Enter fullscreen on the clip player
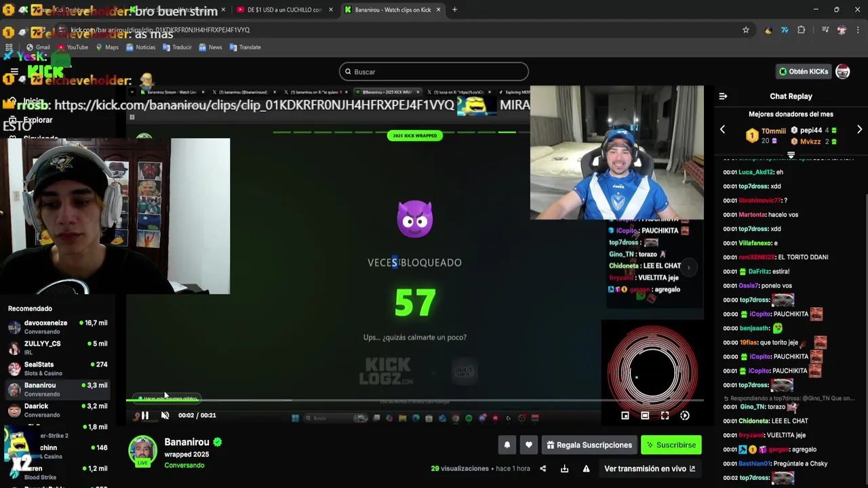This screenshot has height=488, width=868. (x=665, y=415)
